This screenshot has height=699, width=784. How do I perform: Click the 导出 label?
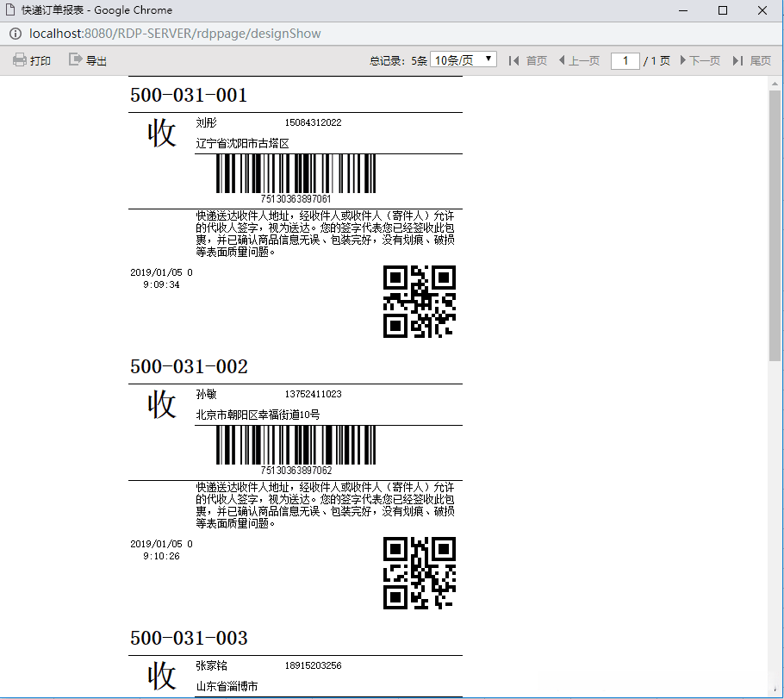coord(96,60)
